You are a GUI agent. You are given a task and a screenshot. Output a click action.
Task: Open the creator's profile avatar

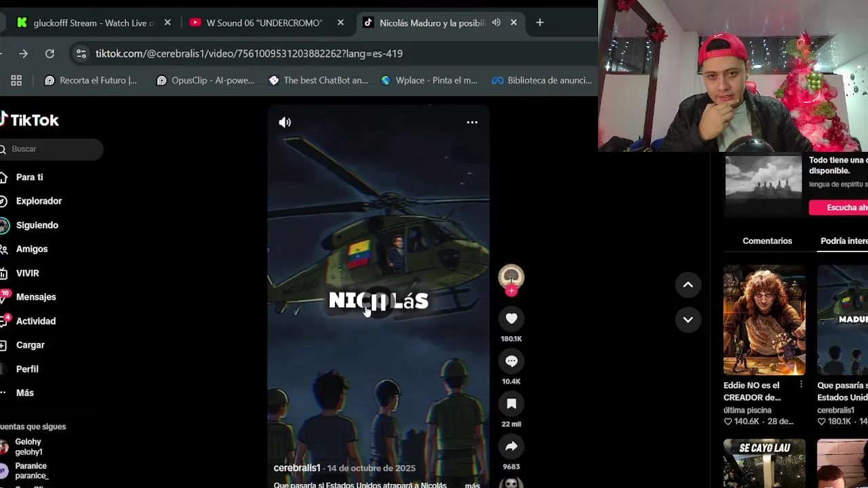coord(511,277)
